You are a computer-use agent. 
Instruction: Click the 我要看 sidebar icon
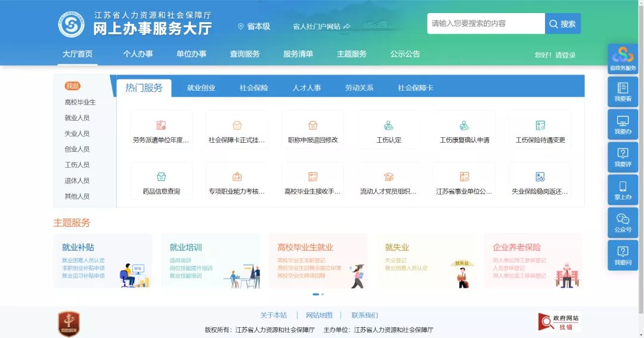coord(623,92)
